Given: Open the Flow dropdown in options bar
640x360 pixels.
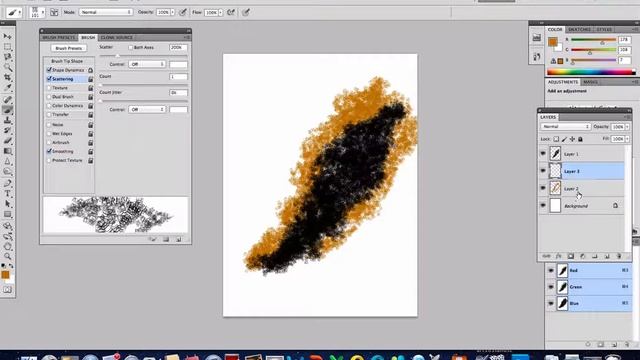Looking at the screenshot, I should pos(220,13).
